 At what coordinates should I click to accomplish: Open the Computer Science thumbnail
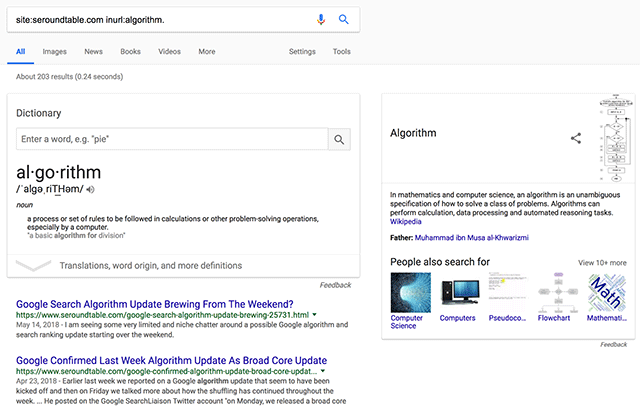(411, 293)
